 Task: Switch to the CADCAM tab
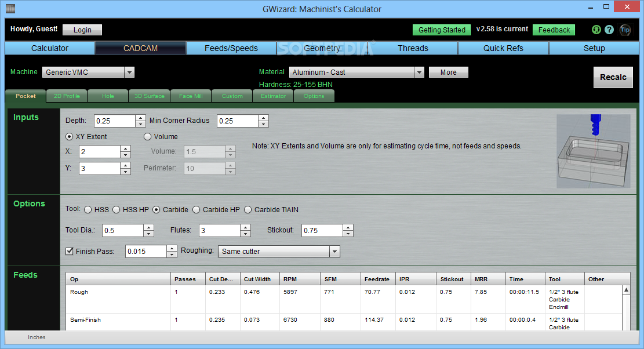tap(140, 48)
